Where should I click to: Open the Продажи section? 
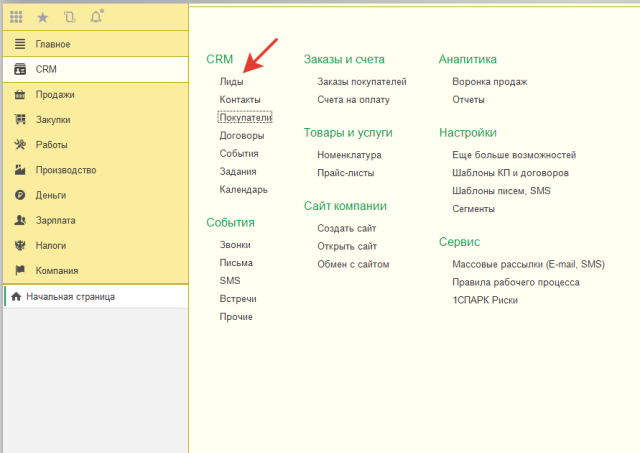pos(96,94)
